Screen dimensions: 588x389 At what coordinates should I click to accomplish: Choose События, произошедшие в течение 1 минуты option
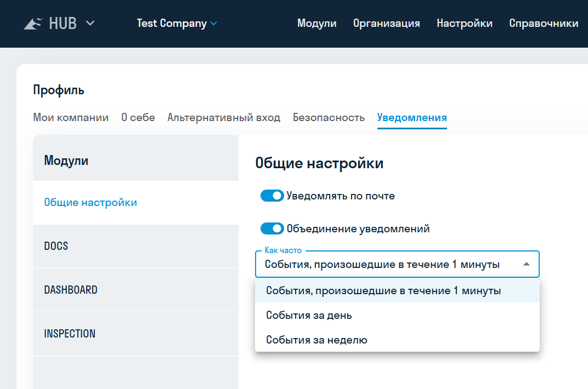397,290
